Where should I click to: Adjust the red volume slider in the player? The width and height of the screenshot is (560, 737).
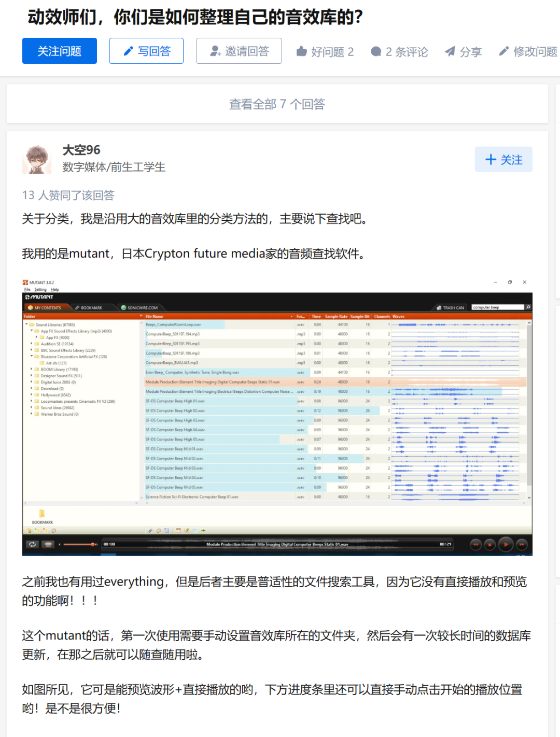[78, 544]
